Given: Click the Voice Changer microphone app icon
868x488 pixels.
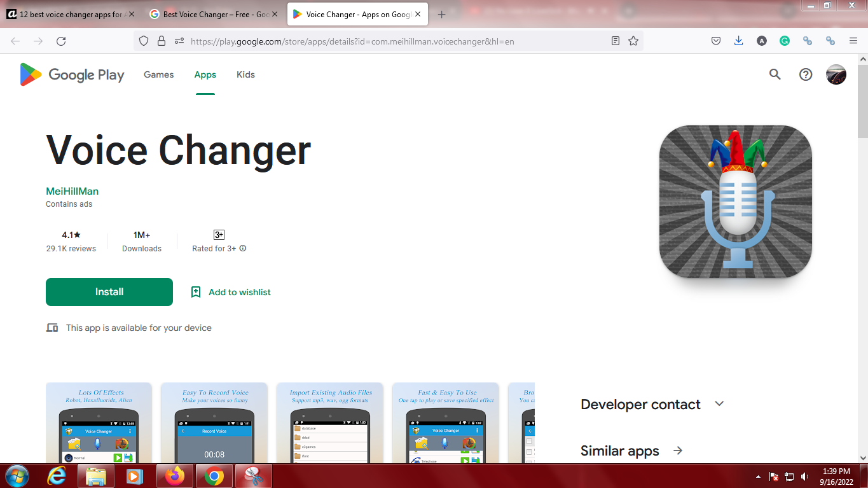Looking at the screenshot, I should tap(736, 202).
